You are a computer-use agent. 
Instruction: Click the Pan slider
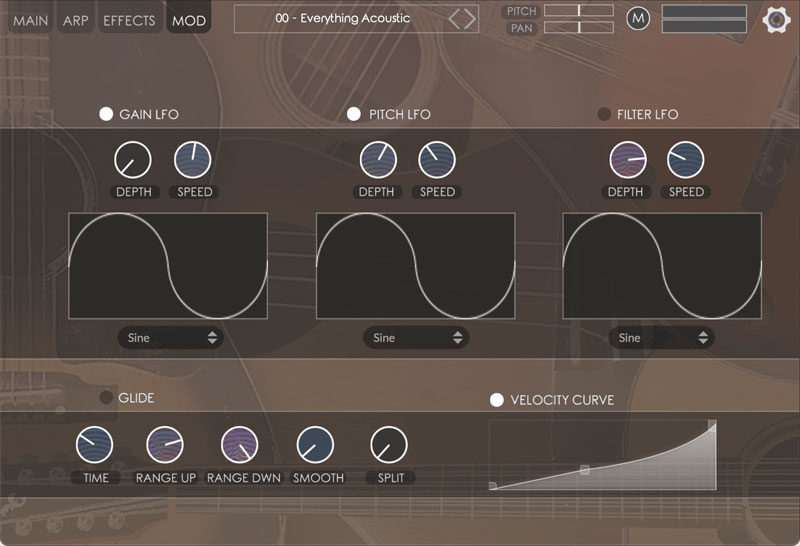coord(579,28)
